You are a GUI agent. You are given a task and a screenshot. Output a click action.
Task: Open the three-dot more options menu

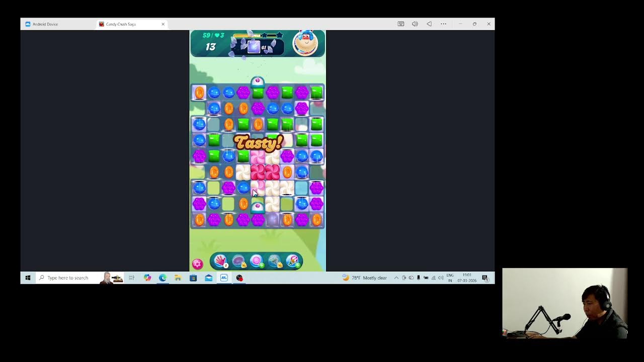click(443, 24)
